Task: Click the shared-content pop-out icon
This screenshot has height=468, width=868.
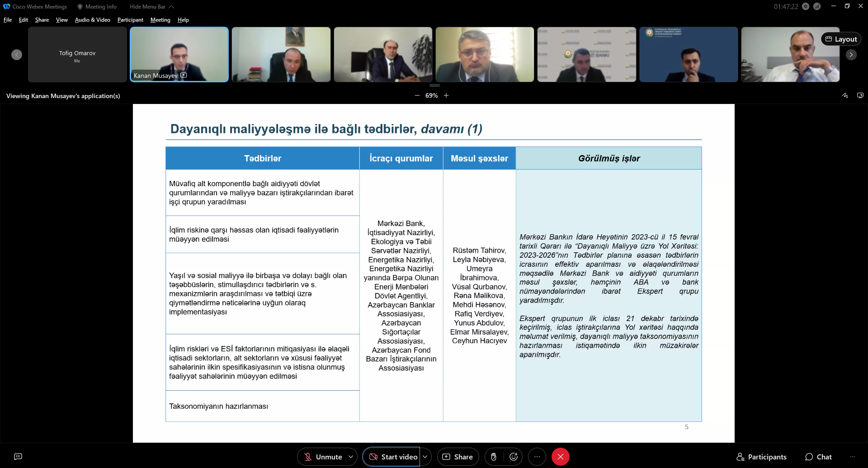Action: coord(860,95)
